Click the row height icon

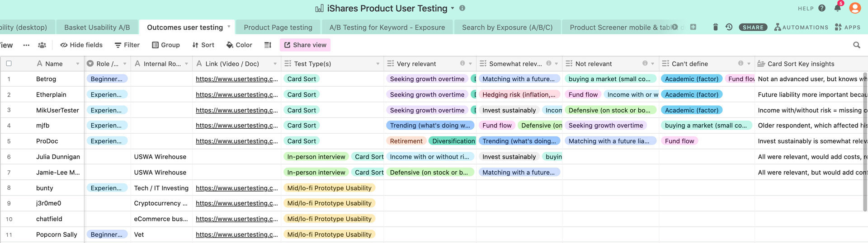[268, 45]
